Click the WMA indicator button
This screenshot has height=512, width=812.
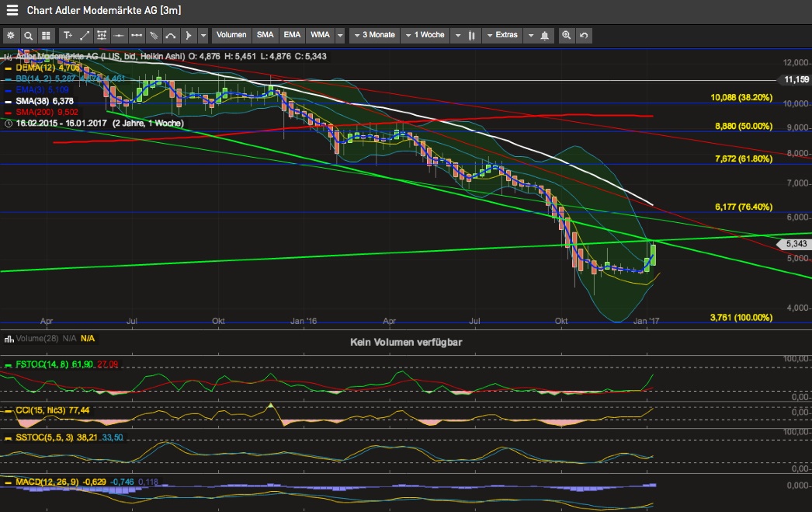[x=319, y=35]
